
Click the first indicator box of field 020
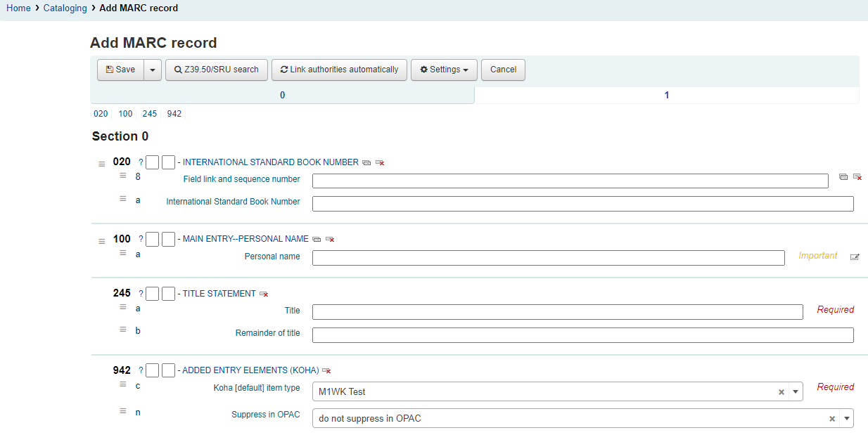(153, 162)
